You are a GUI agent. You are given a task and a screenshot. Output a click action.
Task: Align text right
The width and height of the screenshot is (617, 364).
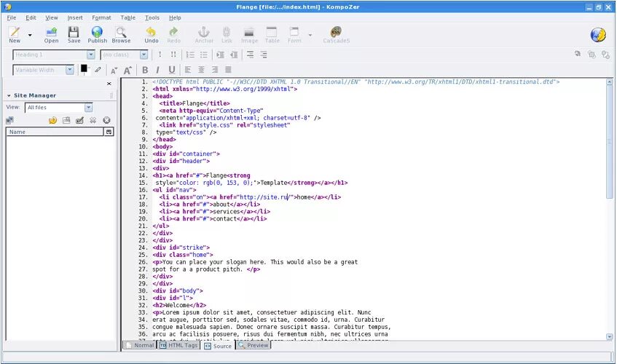[x=214, y=70]
